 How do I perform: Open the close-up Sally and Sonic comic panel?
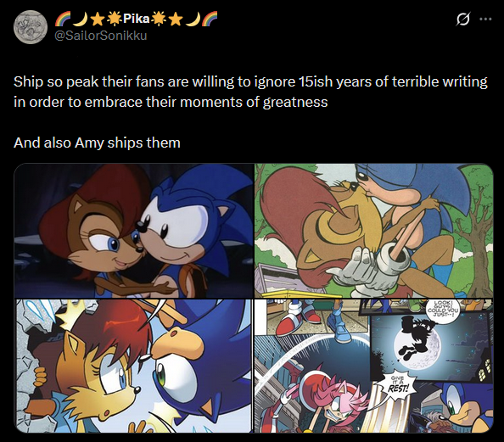134,366
